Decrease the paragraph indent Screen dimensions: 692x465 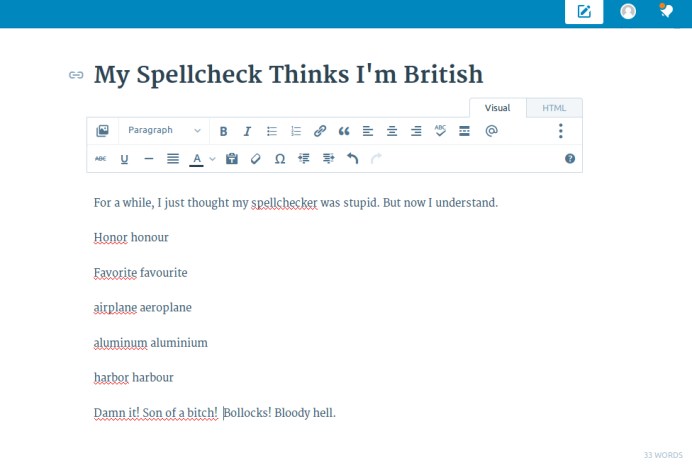(304, 158)
